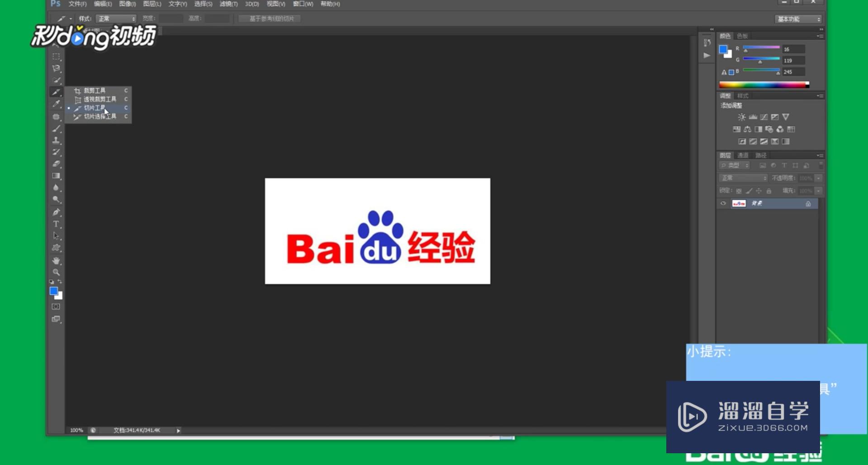Toggle pixel layer filter icon

pyautogui.click(x=763, y=166)
